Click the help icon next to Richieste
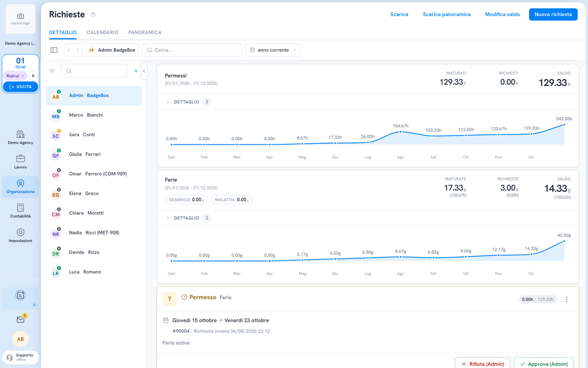This screenshot has width=588, height=368. (93, 15)
